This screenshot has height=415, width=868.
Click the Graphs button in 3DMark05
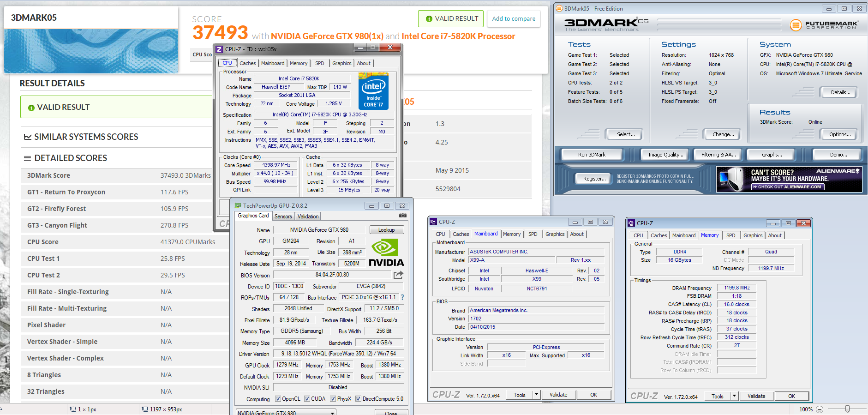772,155
